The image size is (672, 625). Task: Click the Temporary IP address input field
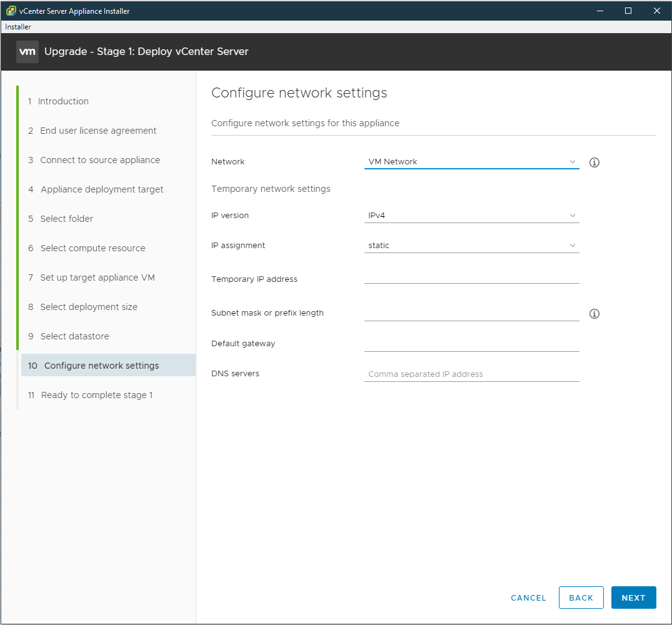click(471, 279)
